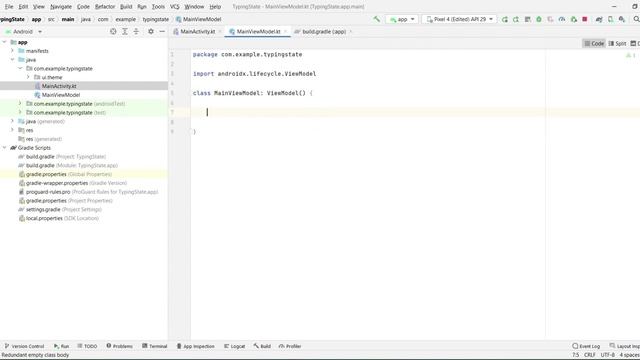Open the Event Log
The height and width of the screenshot is (360, 640).
(586, 346)
